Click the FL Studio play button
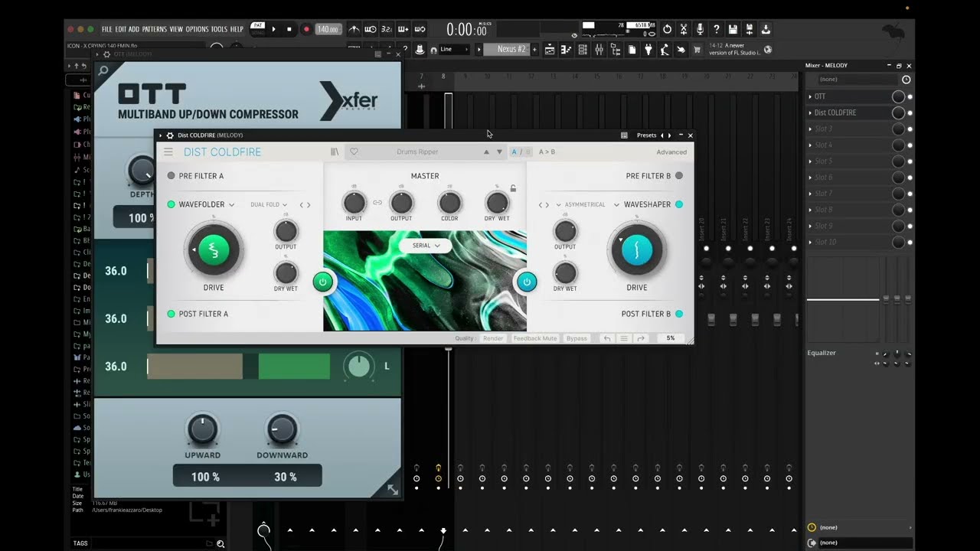 273,29
